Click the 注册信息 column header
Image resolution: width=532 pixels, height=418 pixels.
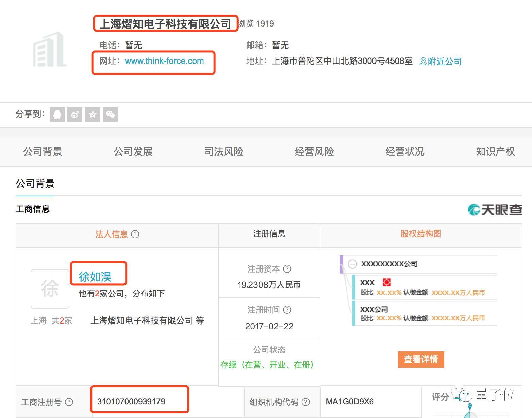pyautogui.click(x=269, y=234)
